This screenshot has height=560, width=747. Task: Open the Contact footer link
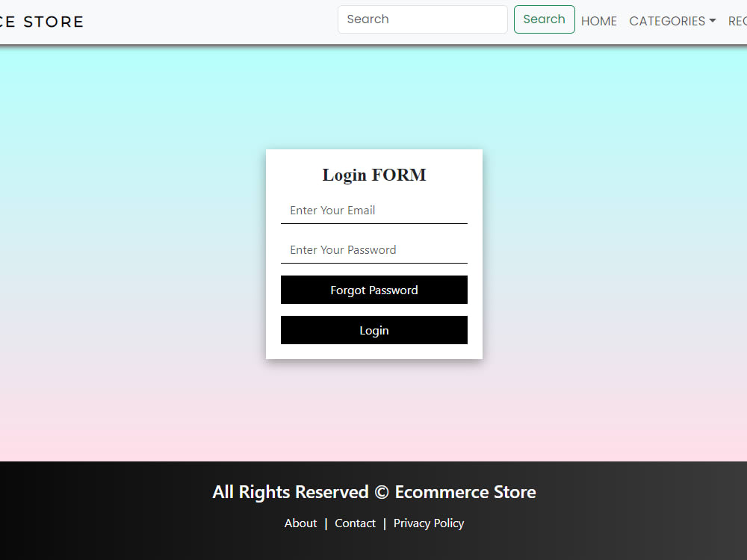[x=355, y=523]
